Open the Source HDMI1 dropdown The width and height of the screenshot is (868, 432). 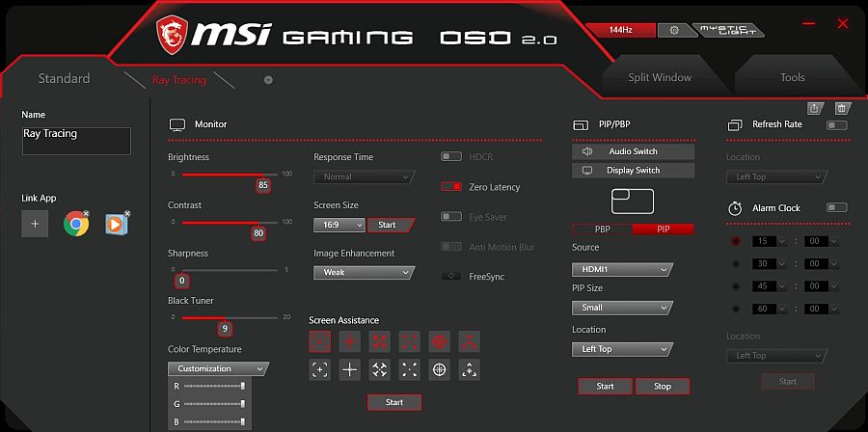click(622, 269)
